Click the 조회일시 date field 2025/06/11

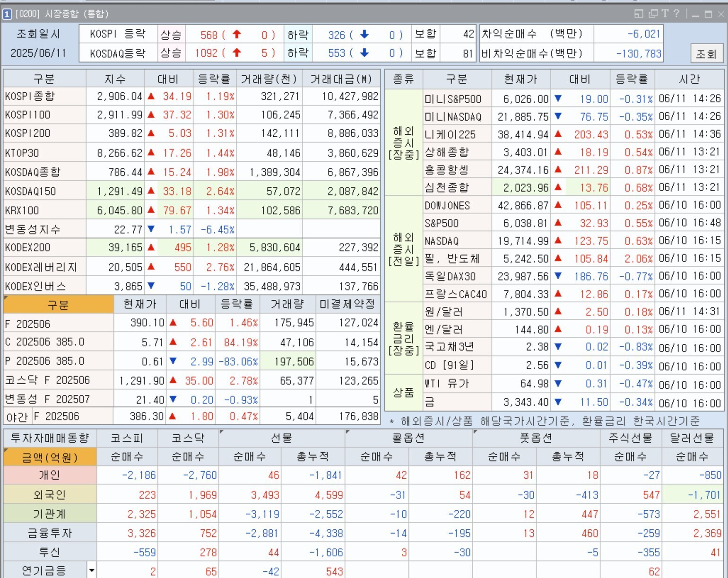pos(38,53)
